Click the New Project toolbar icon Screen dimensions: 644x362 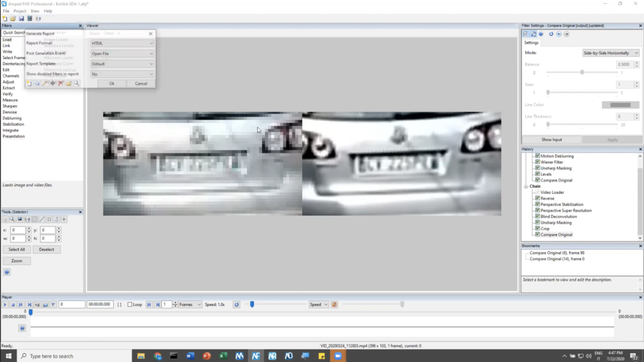[x=5, y=18]
